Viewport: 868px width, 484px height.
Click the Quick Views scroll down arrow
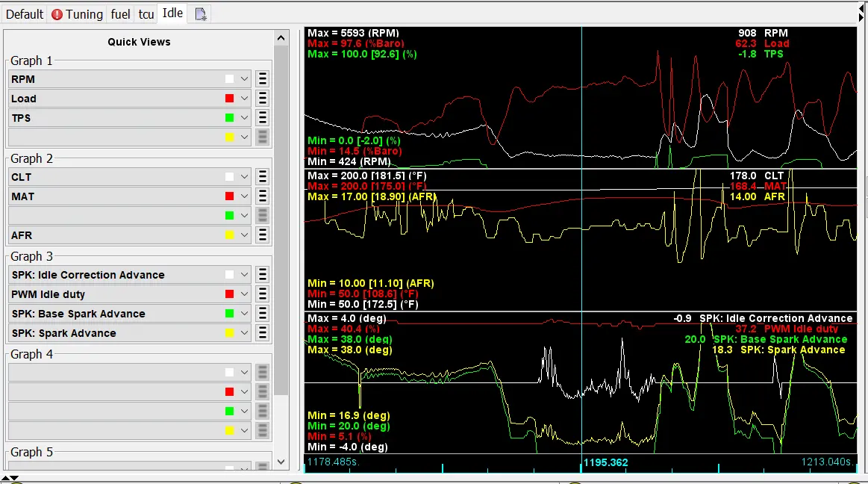click(x=281, y=462)
